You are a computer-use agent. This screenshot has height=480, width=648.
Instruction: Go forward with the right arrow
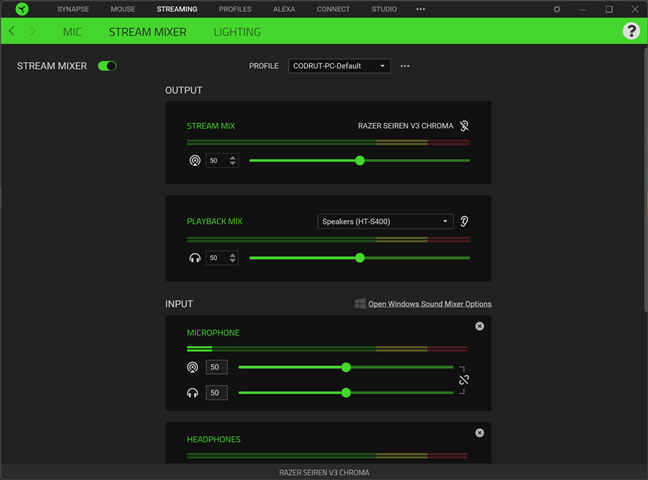(x=32, y=31)
